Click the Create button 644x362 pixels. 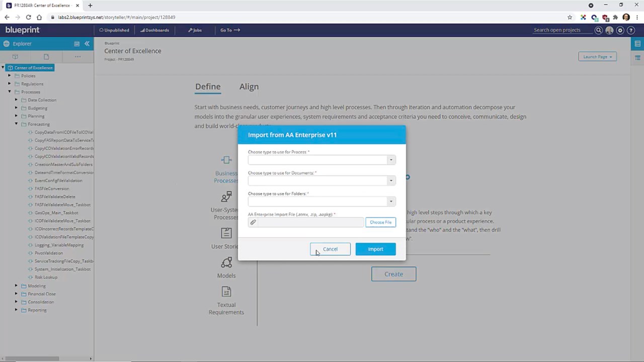point(393,274)
